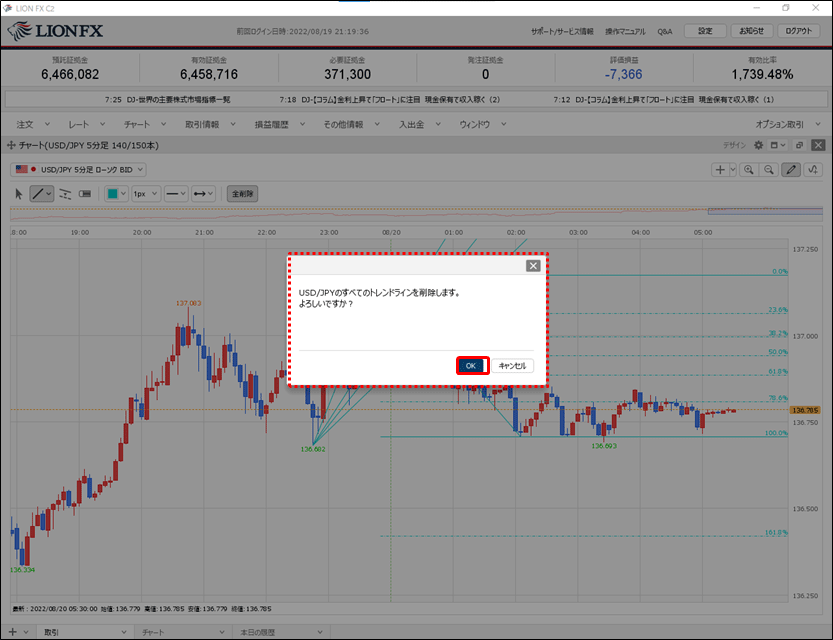833x640 pixels.
Task: Select the dashed parallel lines tool
Action: pos(65,194)
